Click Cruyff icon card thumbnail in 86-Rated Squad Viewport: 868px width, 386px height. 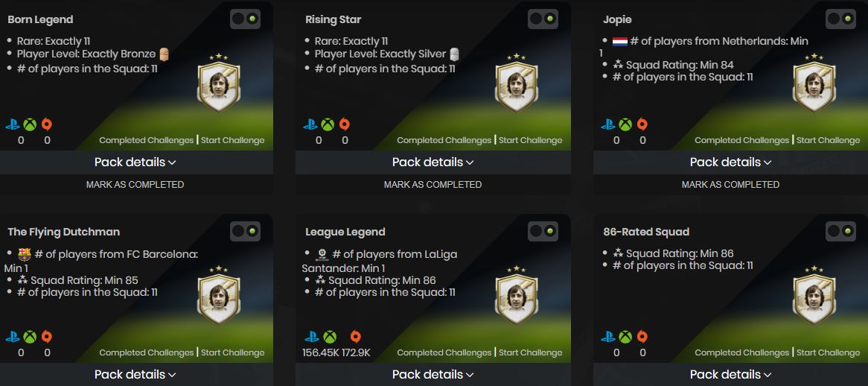[x=814, y=297]
